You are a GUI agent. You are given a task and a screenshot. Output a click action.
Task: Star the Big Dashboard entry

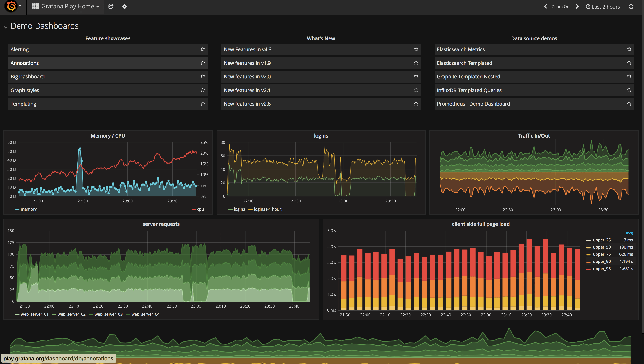(x=203, y=76)
